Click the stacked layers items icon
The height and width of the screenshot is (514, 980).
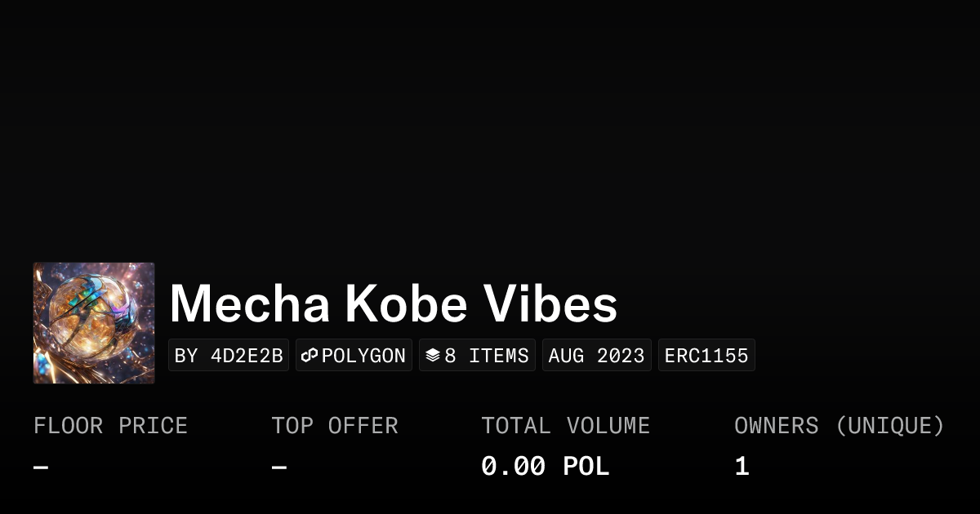(433, 356)
